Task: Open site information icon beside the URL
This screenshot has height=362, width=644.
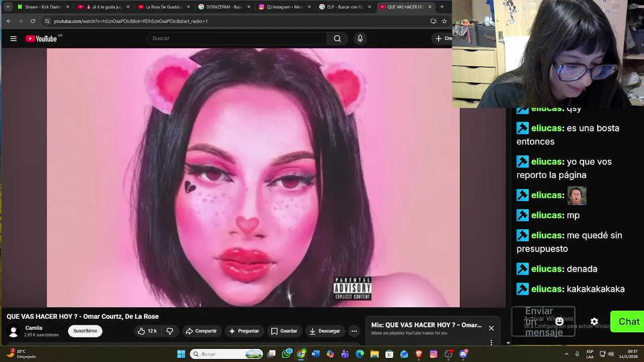Action: [47, 21]
